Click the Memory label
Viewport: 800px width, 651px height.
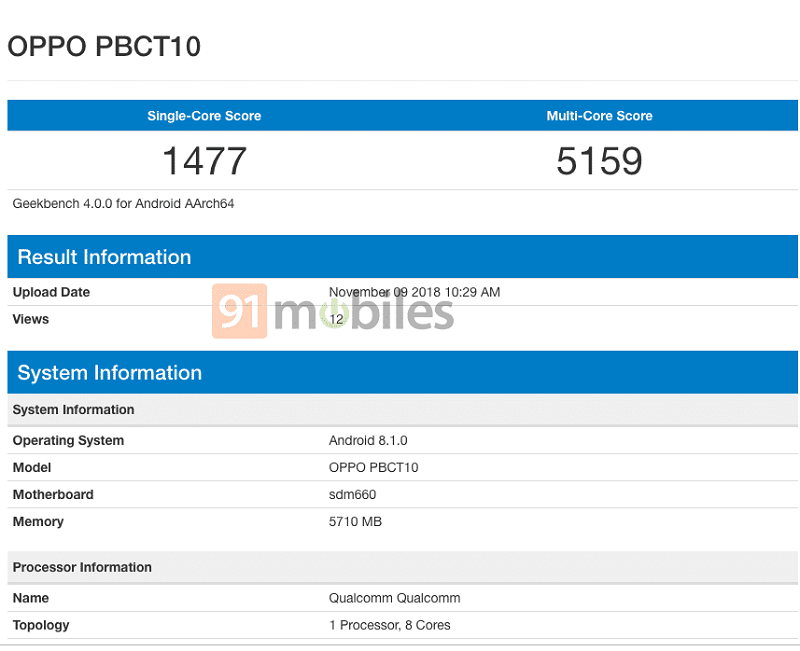pos(38,521)
